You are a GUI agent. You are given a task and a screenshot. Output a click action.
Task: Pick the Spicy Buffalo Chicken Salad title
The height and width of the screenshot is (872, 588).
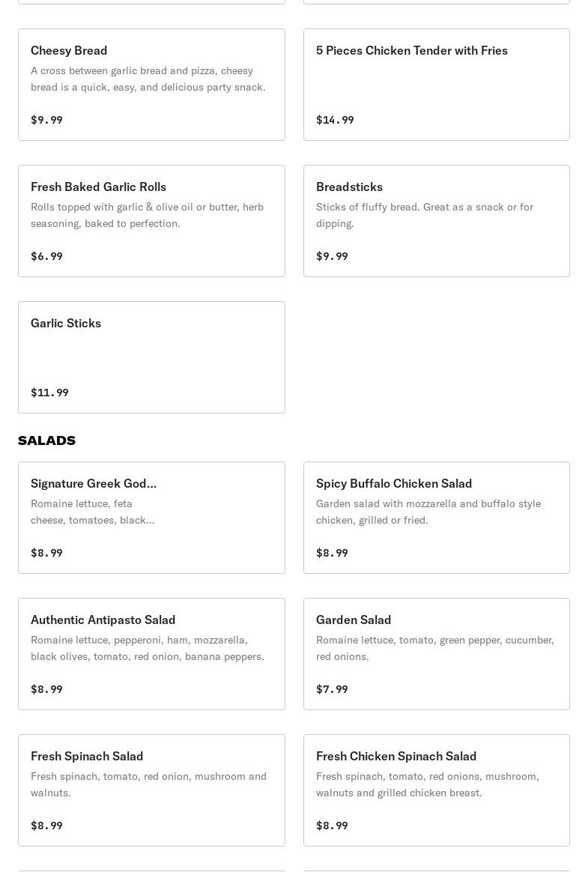tap(394, 483)
